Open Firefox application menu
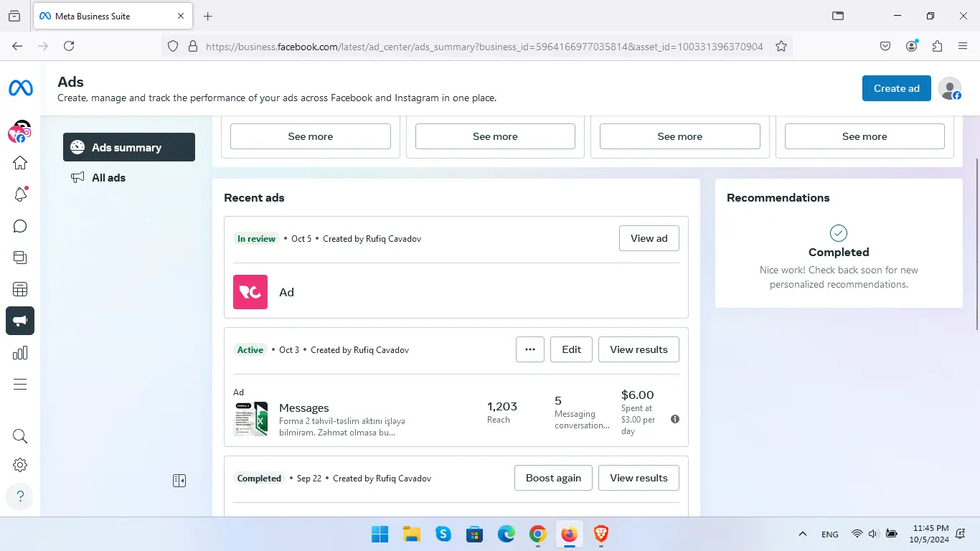980x551 pixels. (963, 46)
